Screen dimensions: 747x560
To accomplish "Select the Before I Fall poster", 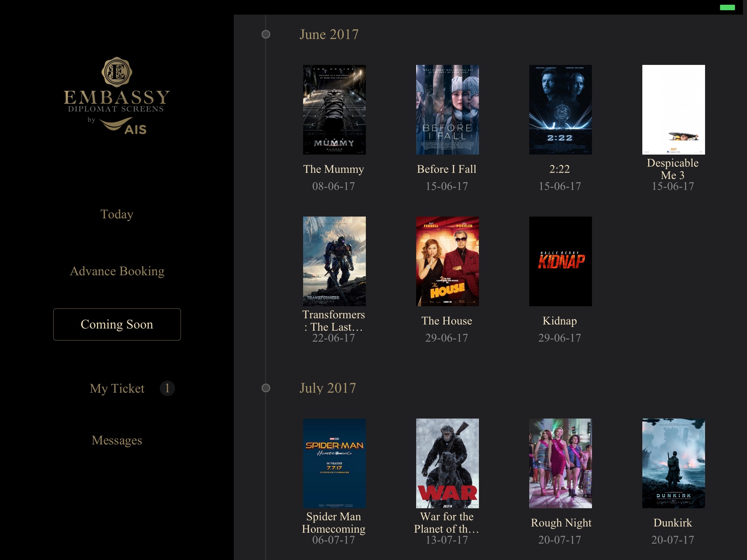I will (x=447, y=110).
